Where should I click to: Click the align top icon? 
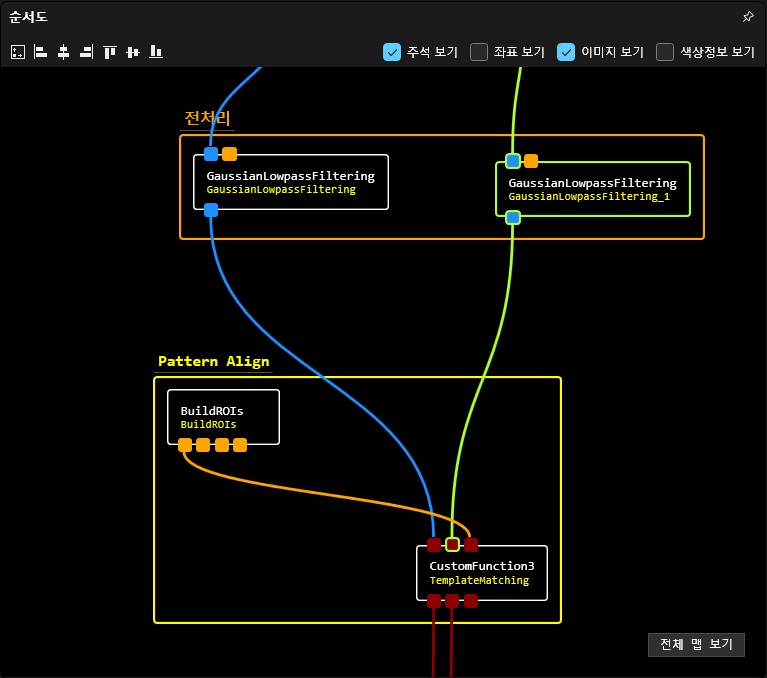pyautogui.click(x=110, y=52)
